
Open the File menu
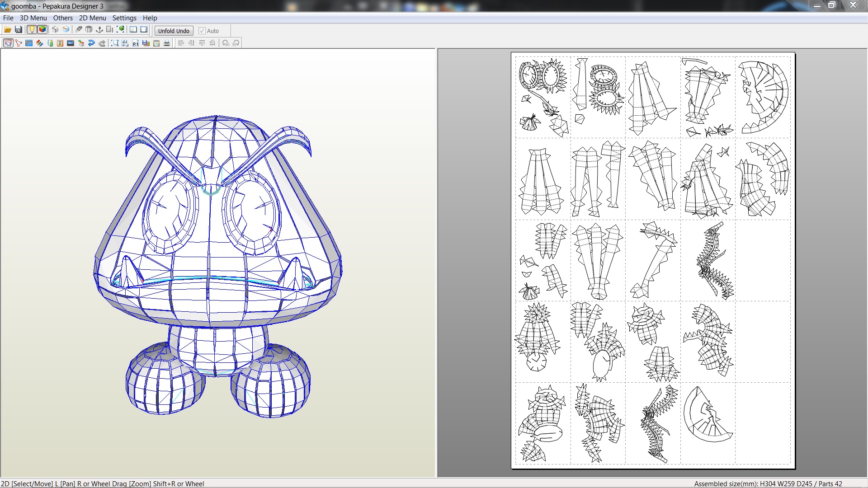click(8, 18)
